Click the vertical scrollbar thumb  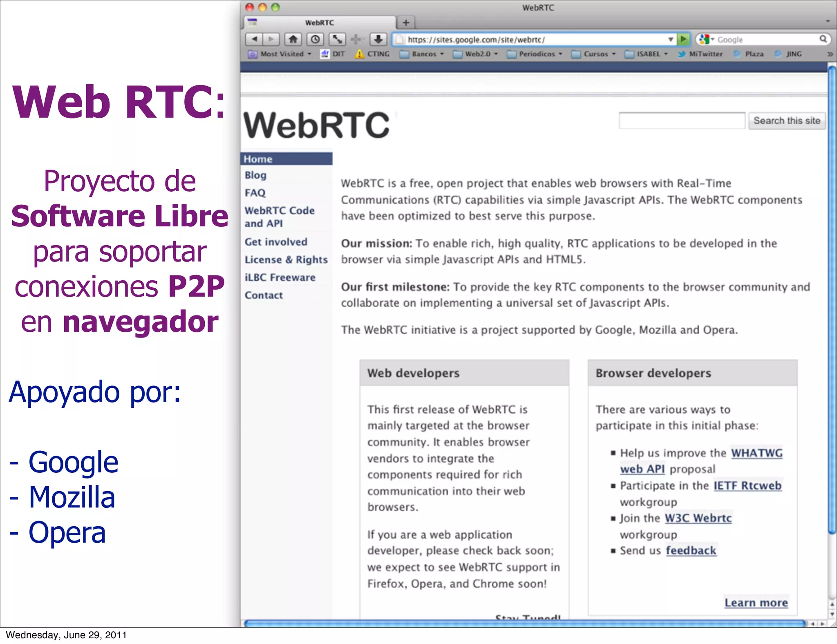coord(832,300)
